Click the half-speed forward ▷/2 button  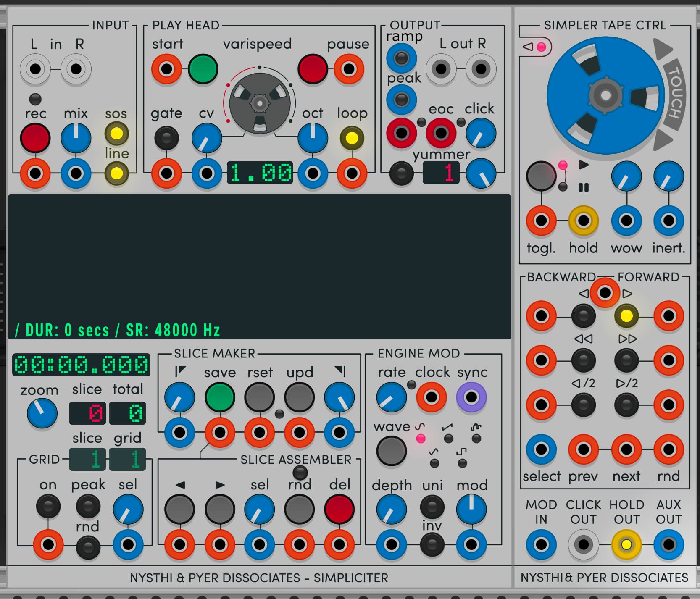(x=626, y=405)
